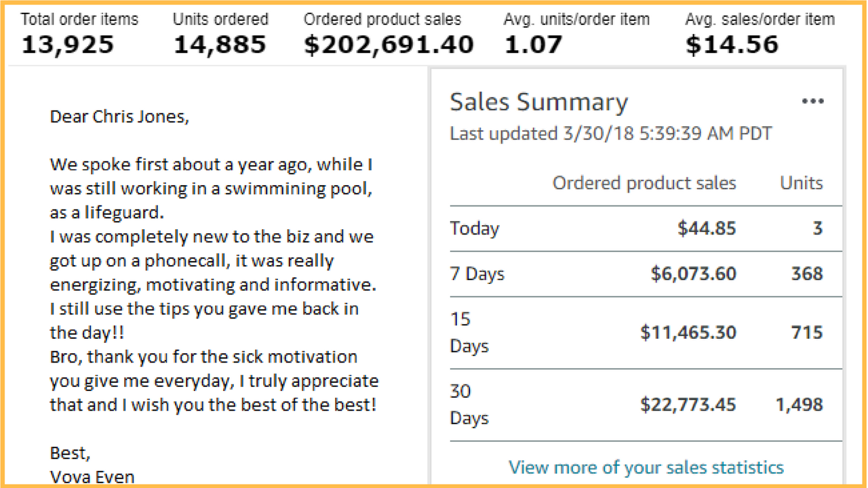This screenshot has height=488, width=868.
Task: Click the Avg. units/order item value 1.07
Action: [x=533, y=45]
